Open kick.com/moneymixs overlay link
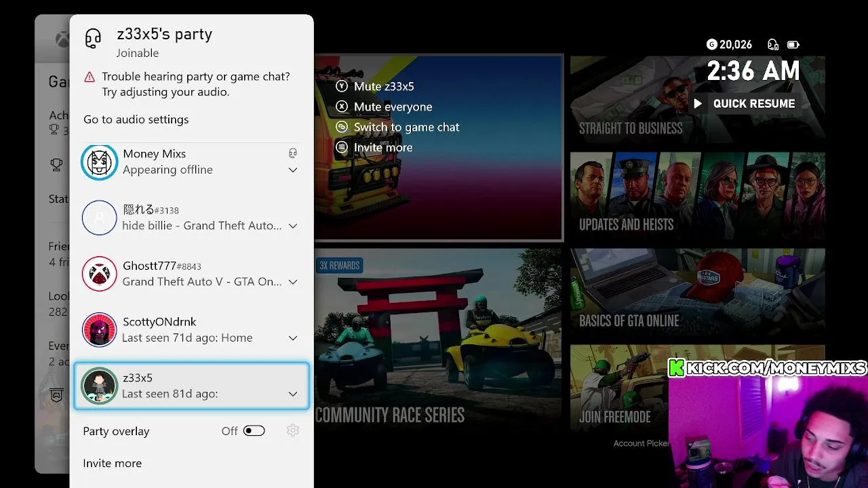 pyautogui.click(x=767, y=368)
